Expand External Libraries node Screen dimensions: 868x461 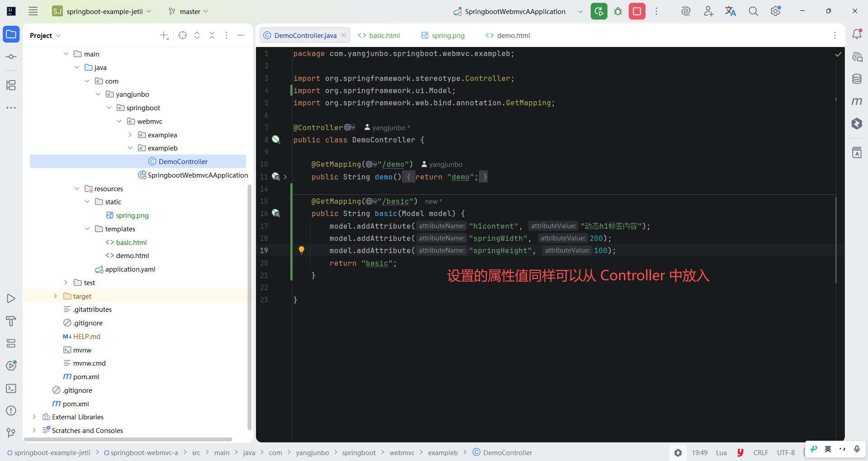[34, 417]
